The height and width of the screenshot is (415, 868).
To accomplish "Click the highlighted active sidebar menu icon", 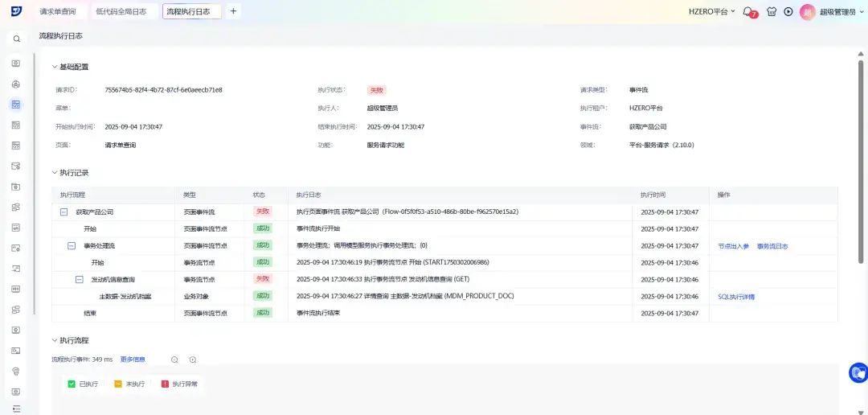I will (16, 105).
